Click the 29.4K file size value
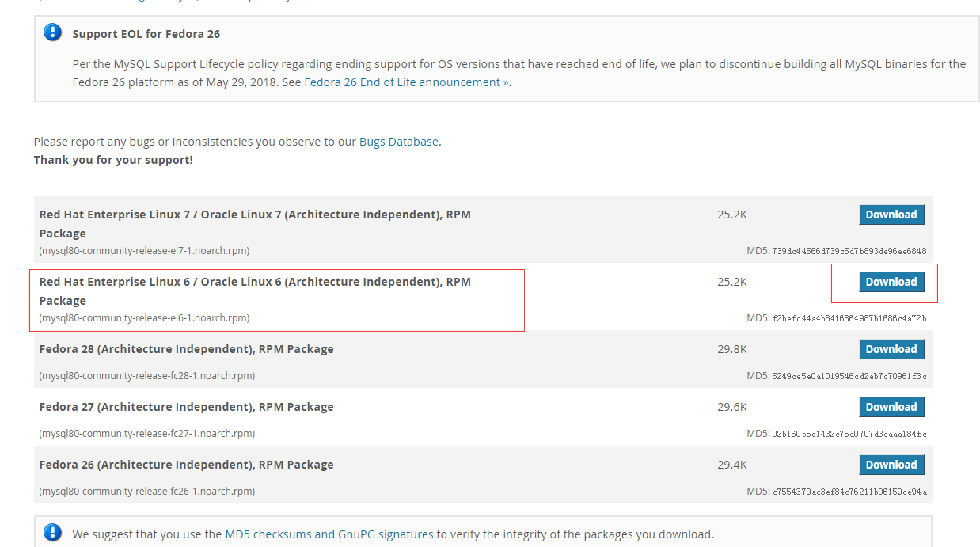The width and height of the screenshot is (980, 547). (732, 465)
